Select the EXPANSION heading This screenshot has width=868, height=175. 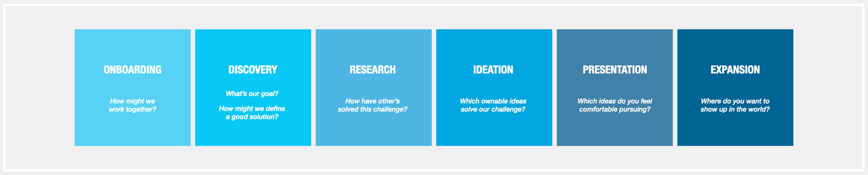(735, 70)
